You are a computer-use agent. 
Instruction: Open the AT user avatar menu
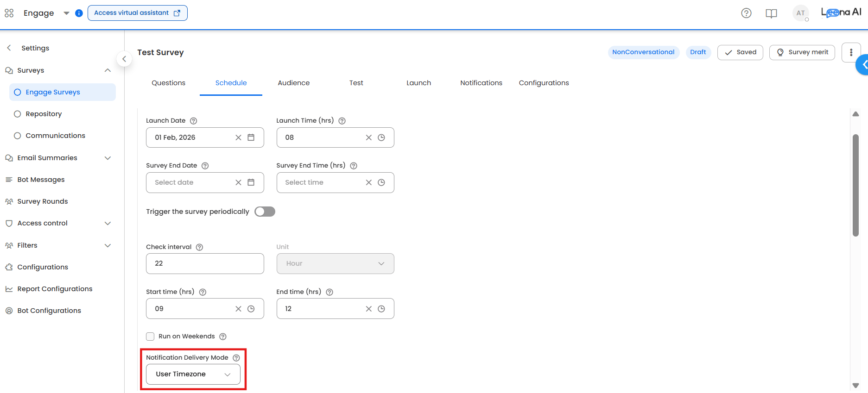pos(801,13)
